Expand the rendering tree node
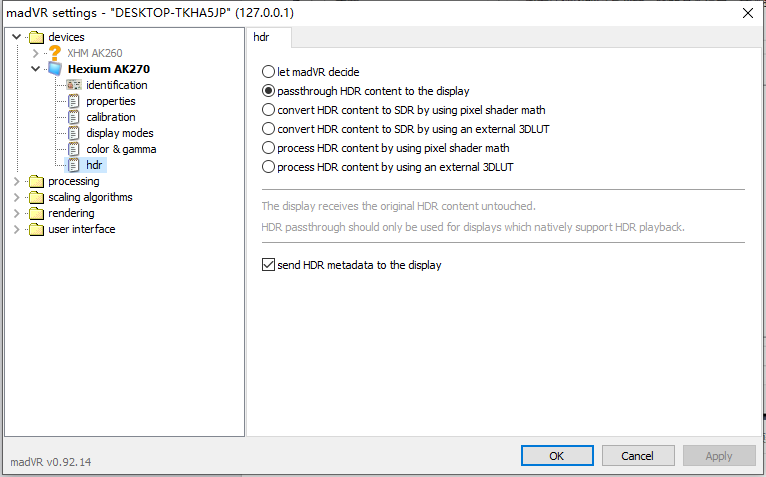 click(x=16, y=213)
